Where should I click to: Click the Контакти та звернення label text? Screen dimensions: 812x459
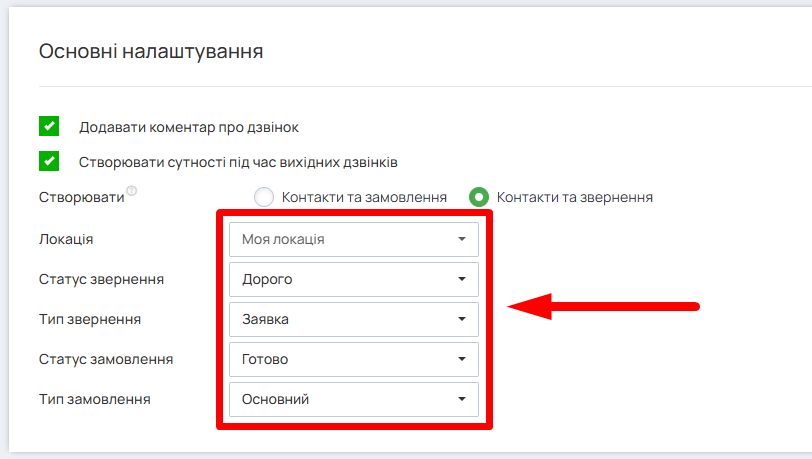coord(575,197)
